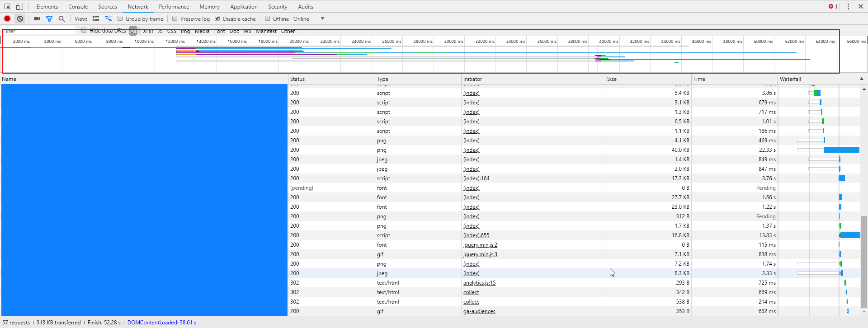868x328 pixels.
Task: Open the DevTools three-dot menu
Action: coord(848,6)
